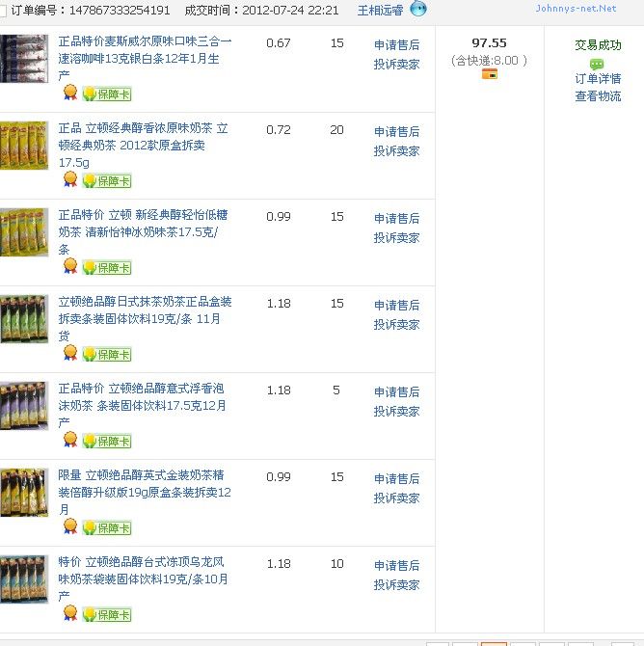Click the orange payment card icon under 97.55
This screenshot has width=644, height=646.
point(489,74)
